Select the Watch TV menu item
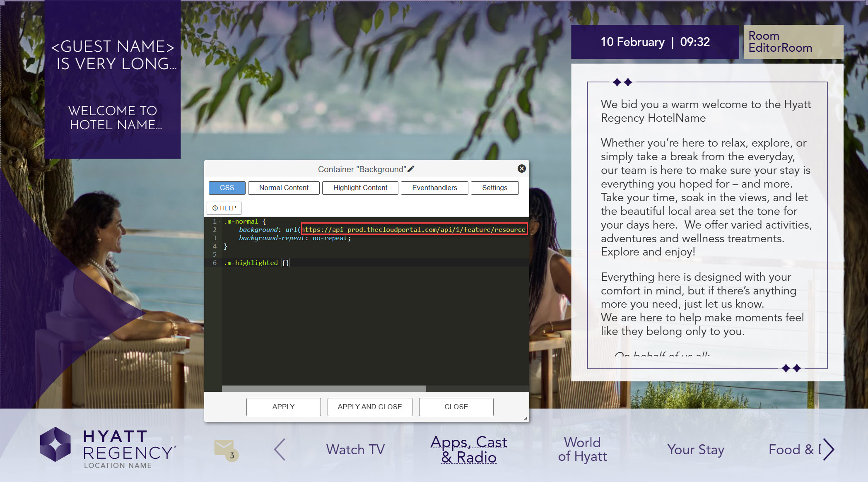Viewport: 868px width, 482px height. (355, 449)
